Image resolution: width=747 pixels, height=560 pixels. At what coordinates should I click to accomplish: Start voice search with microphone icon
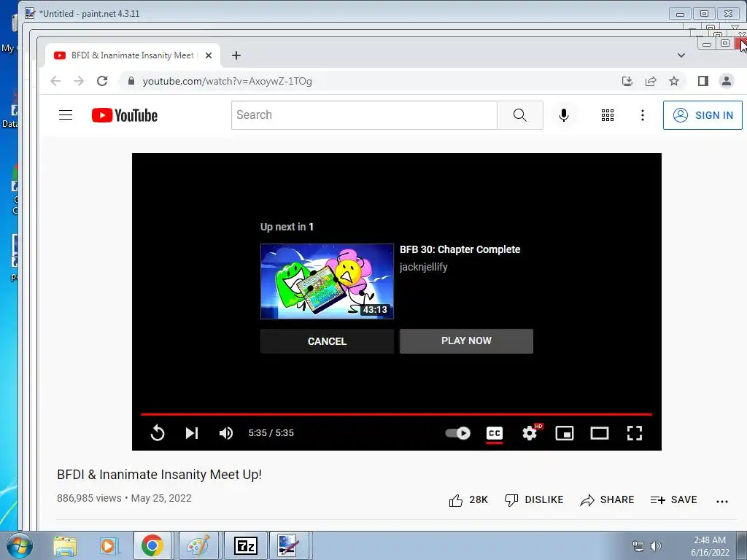click(564, 115)
